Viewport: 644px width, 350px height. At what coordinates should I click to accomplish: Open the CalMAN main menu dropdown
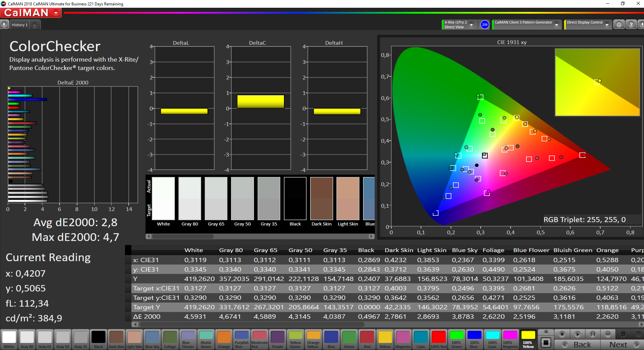[31, 13]
